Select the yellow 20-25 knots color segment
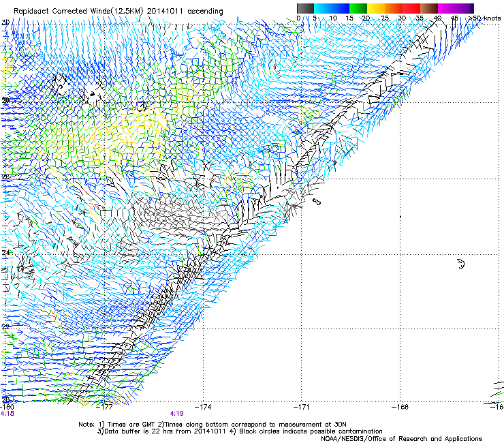This screenshot has width=504, height=443. [376, 8]
